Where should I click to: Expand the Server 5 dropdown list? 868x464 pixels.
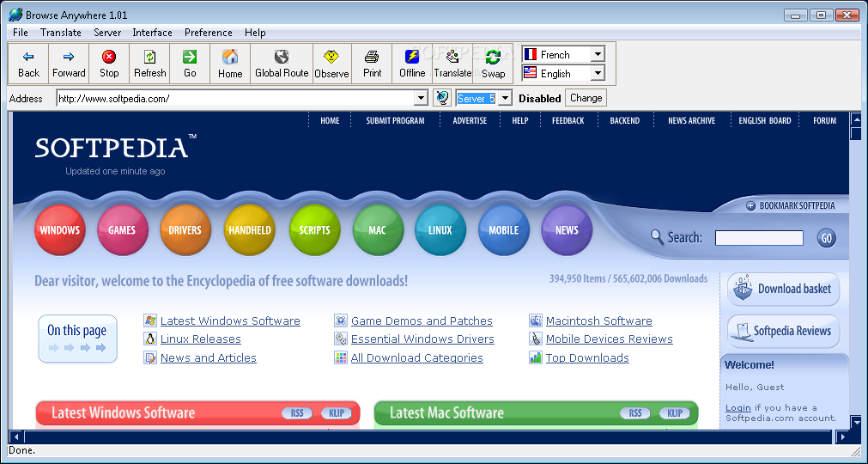[x=505, y=99]
